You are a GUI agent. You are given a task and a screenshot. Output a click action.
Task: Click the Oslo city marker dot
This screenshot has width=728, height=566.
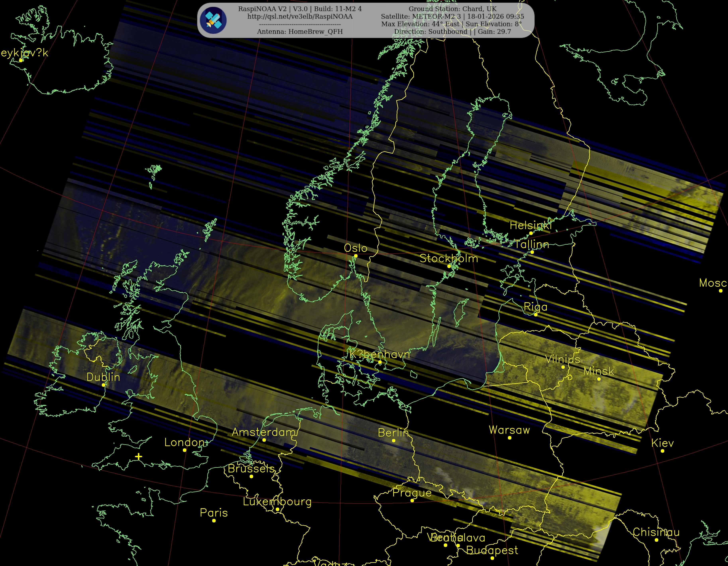coord(356,256)
